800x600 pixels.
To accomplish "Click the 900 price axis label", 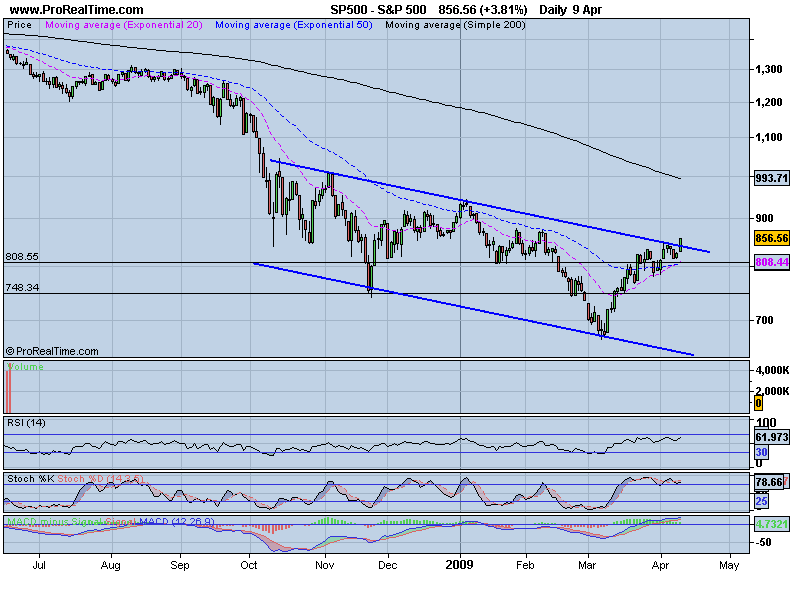I will coord(764,218).
